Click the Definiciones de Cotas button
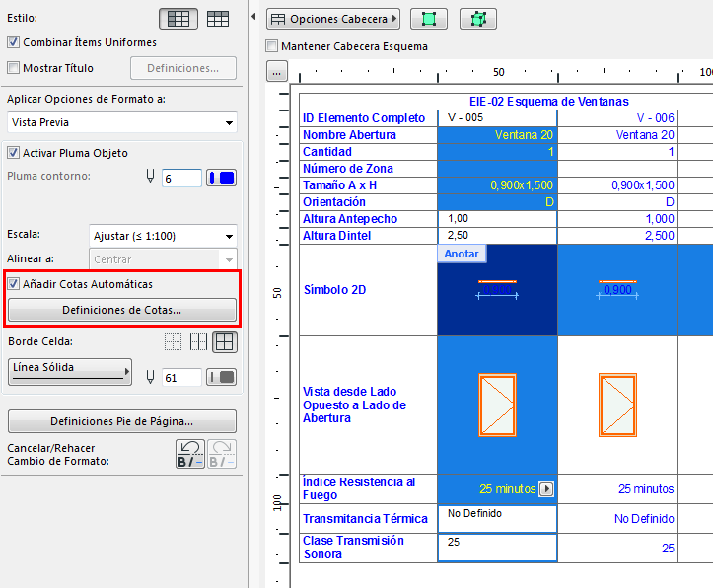Screen dimensions: 713x588 point(121,310)
